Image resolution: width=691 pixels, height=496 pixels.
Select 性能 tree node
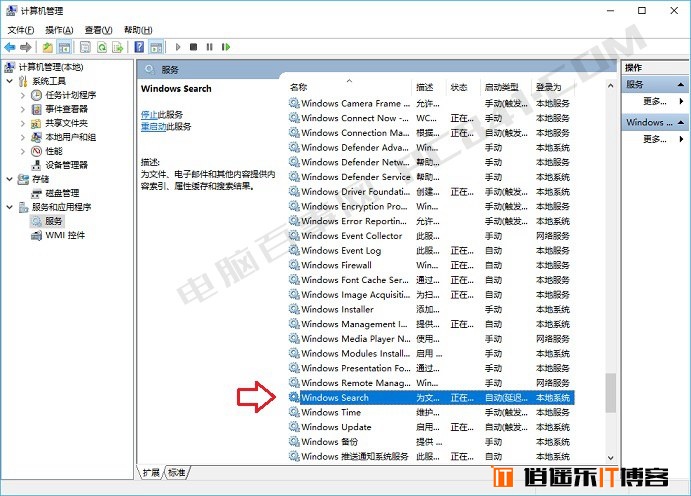click(54, 151)
